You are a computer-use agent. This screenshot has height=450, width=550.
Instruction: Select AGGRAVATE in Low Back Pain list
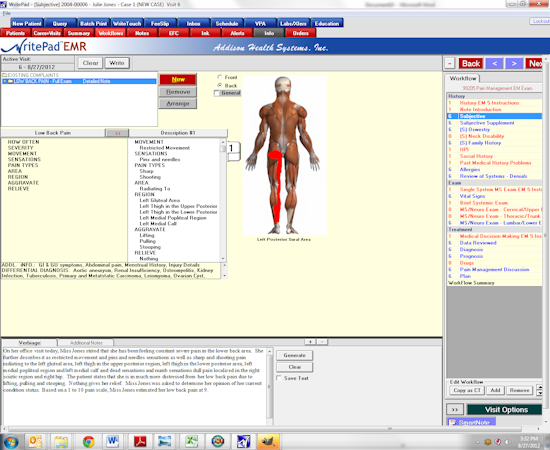pos(23,183)
